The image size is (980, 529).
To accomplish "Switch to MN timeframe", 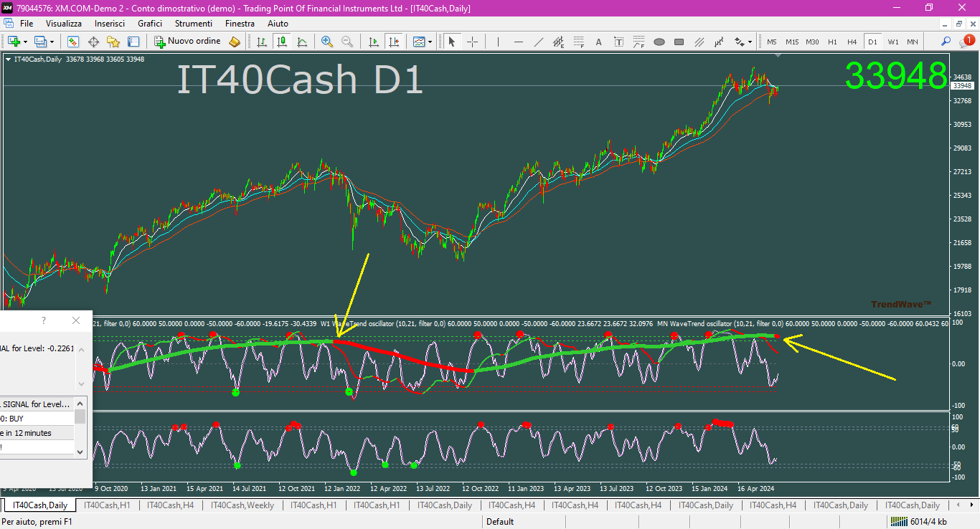I will [x=913, y=42].
